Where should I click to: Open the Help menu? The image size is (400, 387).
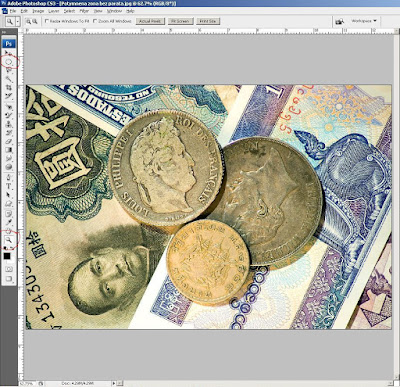pos(130,11)
